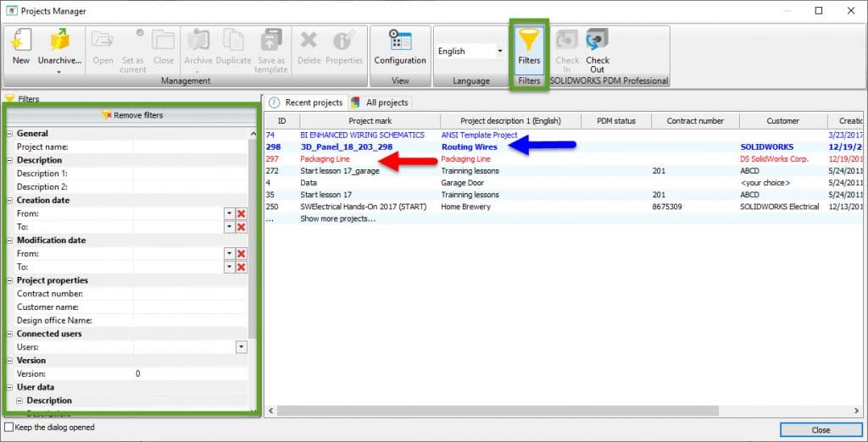The image size is (868, 442).
Task: Click the Project name input field
Action: (x=190, y=146)
